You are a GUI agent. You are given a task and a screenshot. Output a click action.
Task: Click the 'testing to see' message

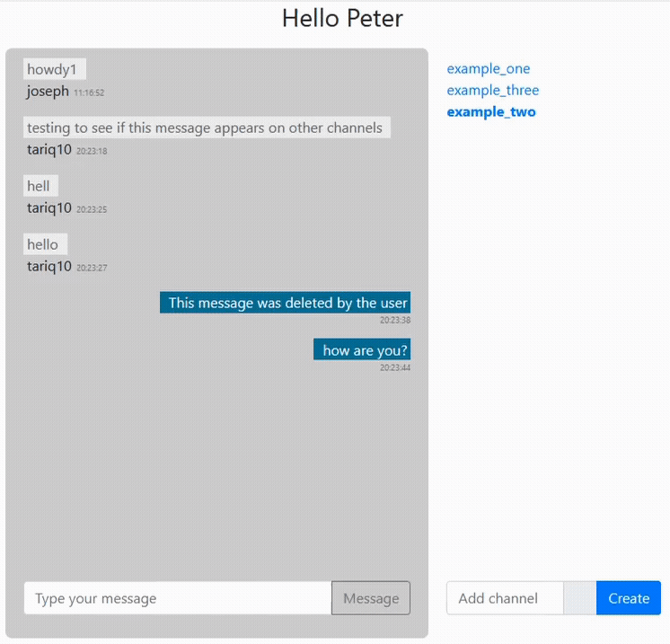coord(206,128)
